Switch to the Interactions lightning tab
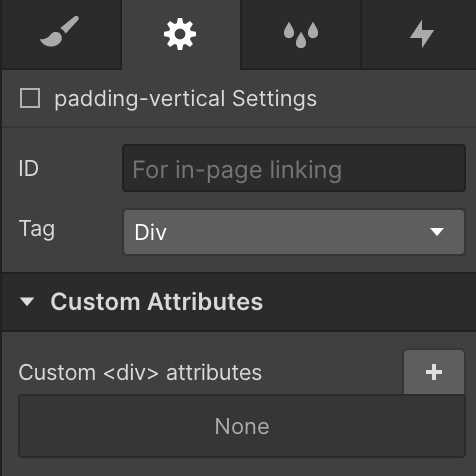The height and width of the screenshot is (476, 476). [x=421, y=34]
